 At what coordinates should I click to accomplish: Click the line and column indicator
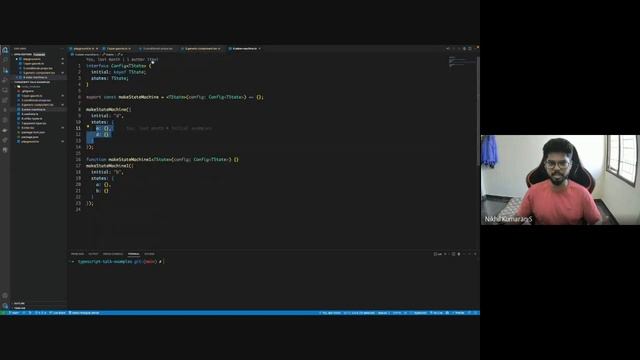[x=359, y=313]
